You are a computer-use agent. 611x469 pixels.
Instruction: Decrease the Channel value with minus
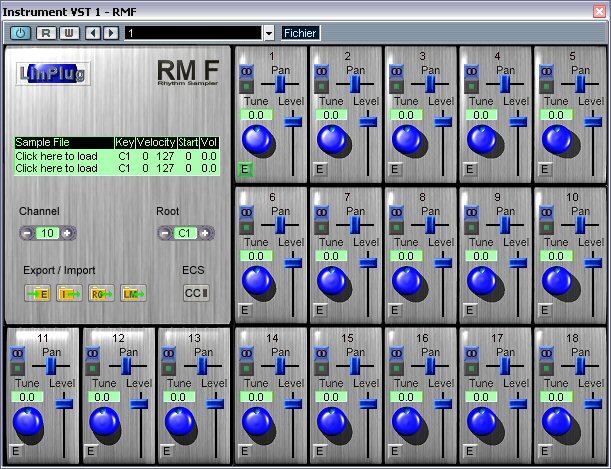pyautogui.click(x=27, y=233)
